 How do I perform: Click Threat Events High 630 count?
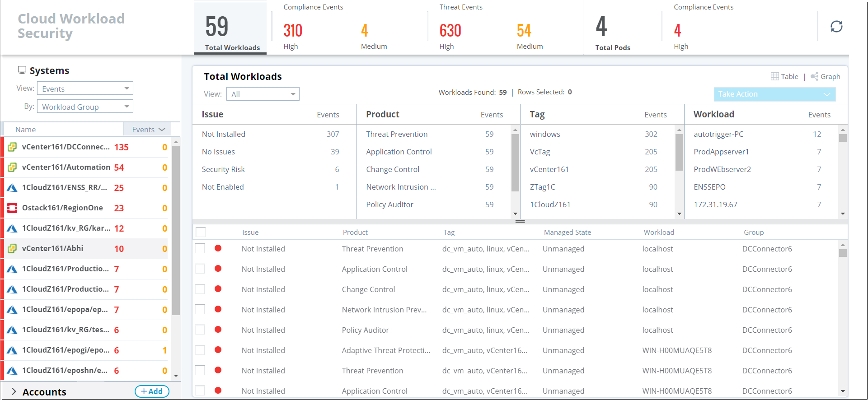tap(450, 30)
